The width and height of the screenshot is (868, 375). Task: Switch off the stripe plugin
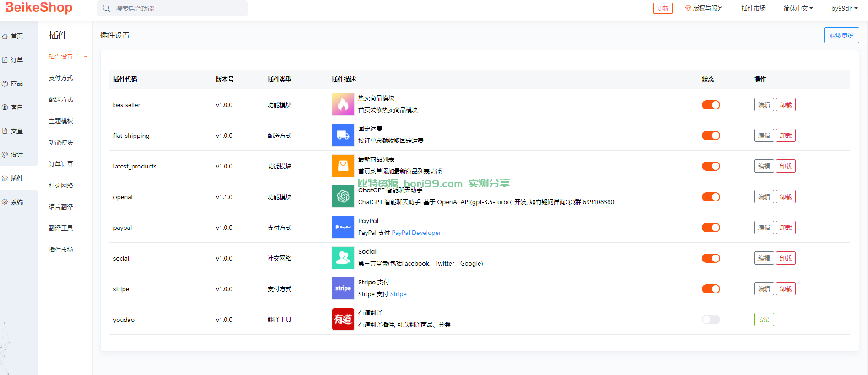(x=711, y=289)
